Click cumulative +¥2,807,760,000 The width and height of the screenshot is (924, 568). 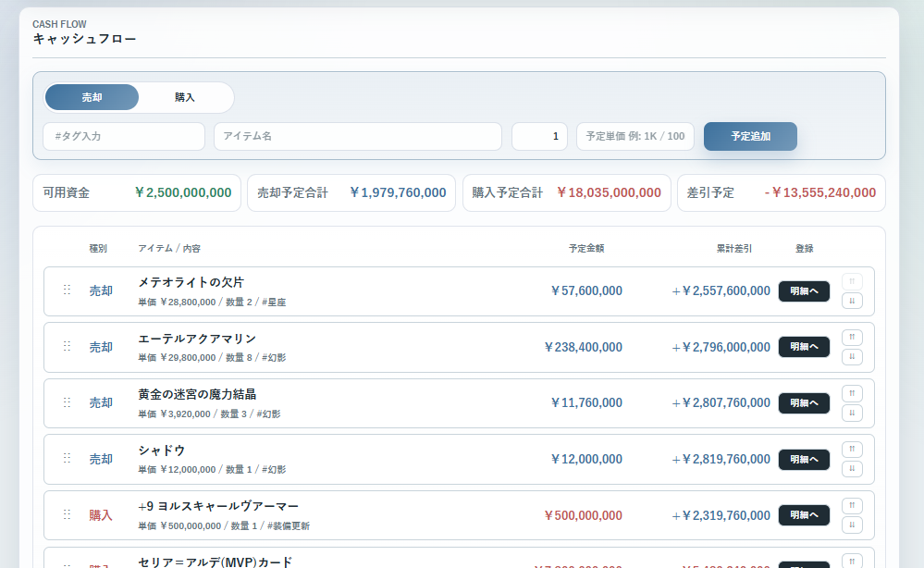[x=721, y=402]
